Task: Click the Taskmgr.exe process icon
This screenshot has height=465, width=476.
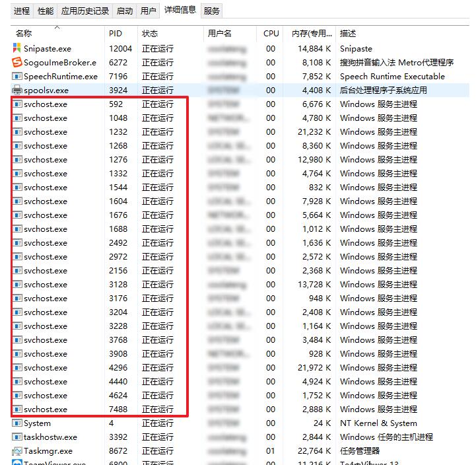Action: (x=17, y=450)
